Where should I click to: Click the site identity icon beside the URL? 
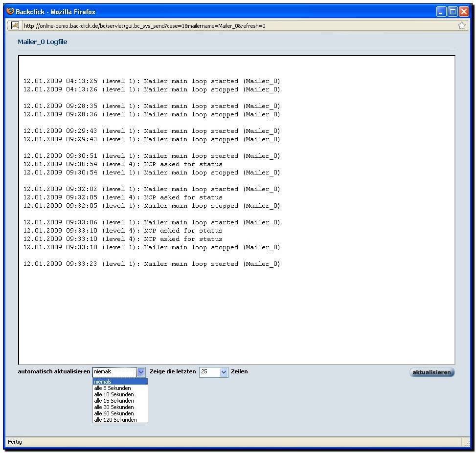click(x=15, y=25)
